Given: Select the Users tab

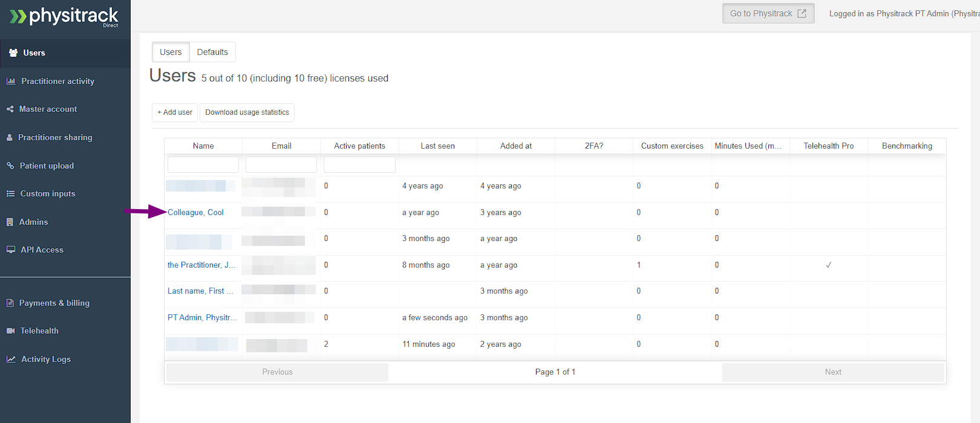Looking at the screenshot, I should pyautogui.click(x=171, y=52).
